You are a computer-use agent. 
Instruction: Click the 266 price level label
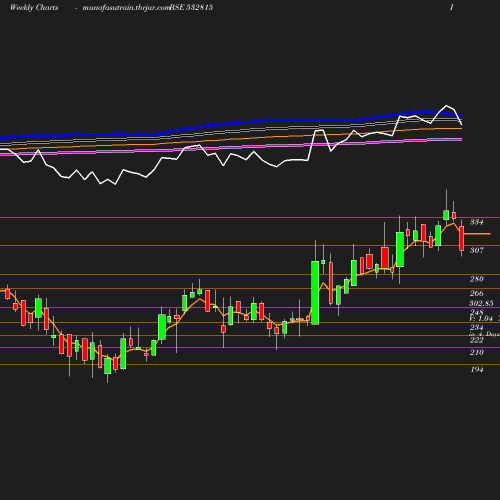[477, 293]
